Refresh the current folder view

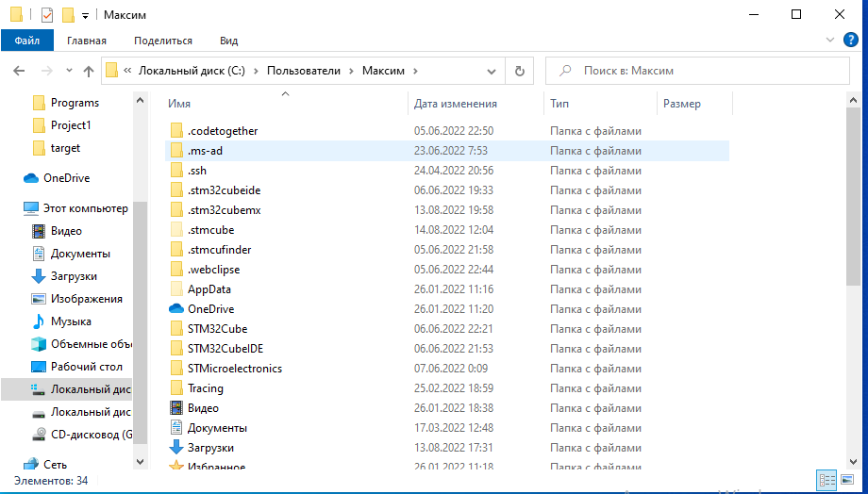519,71
